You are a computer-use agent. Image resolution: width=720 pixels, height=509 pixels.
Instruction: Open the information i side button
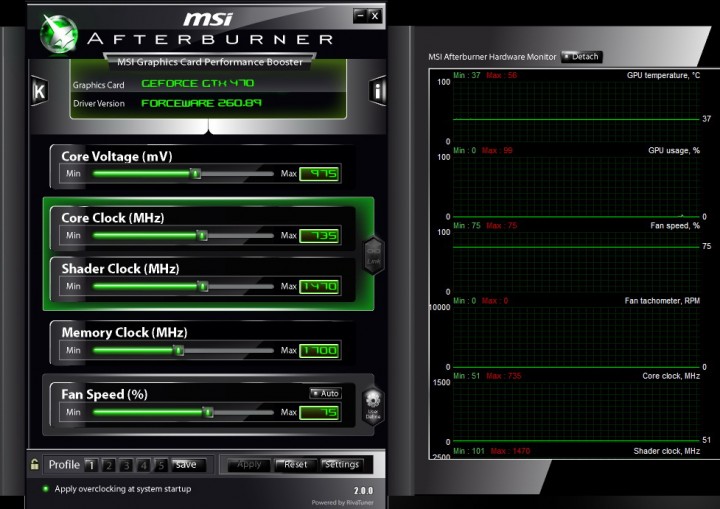pos(377,91)
